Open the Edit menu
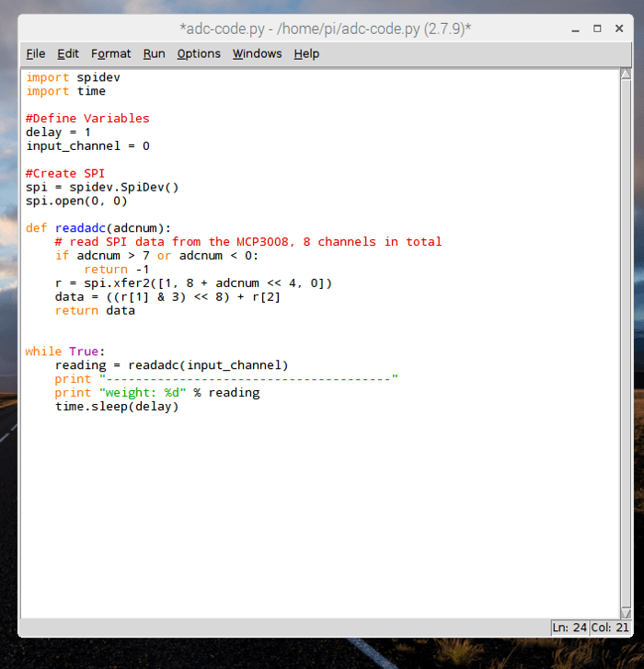 [x=68, y=53]
